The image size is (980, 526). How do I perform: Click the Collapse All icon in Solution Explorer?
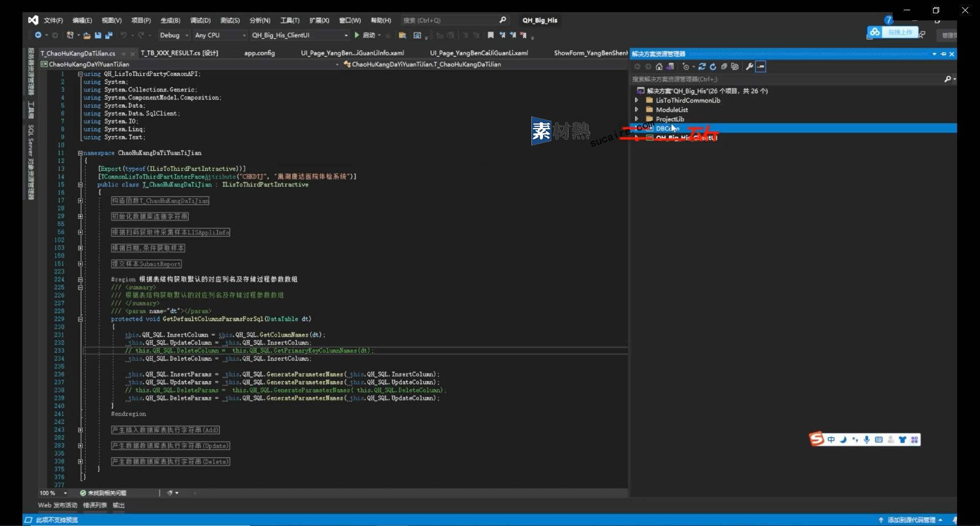tap(724, 67)
